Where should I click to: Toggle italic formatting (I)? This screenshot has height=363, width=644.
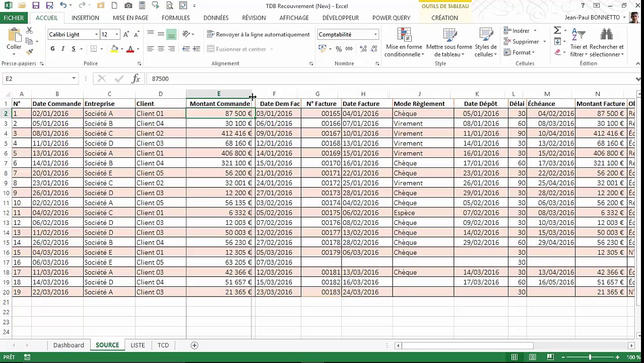pos(63,49)
